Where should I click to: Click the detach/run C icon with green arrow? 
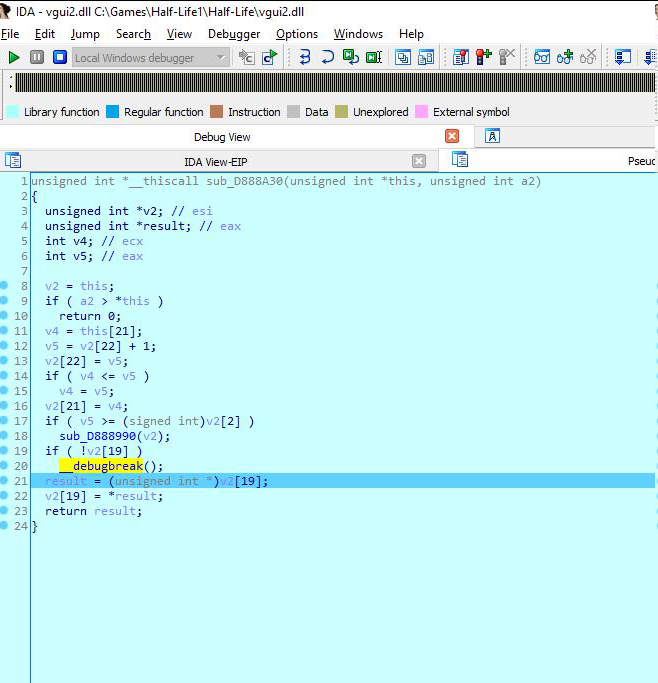pyautogui.click(x=270, y=57)
